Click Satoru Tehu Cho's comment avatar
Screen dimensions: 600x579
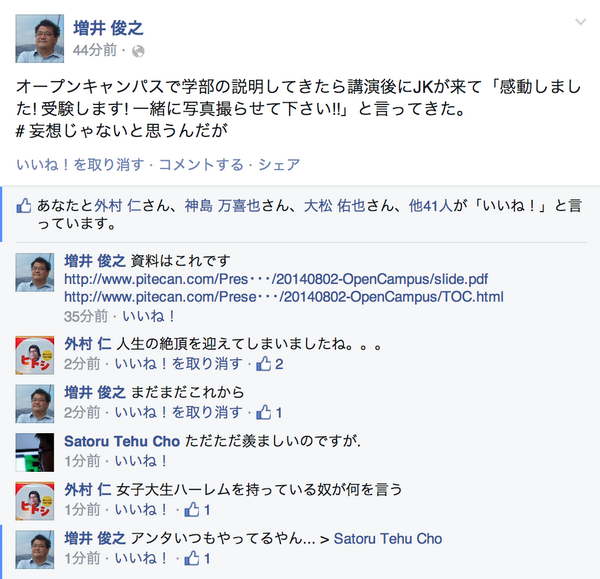[34, 452]
